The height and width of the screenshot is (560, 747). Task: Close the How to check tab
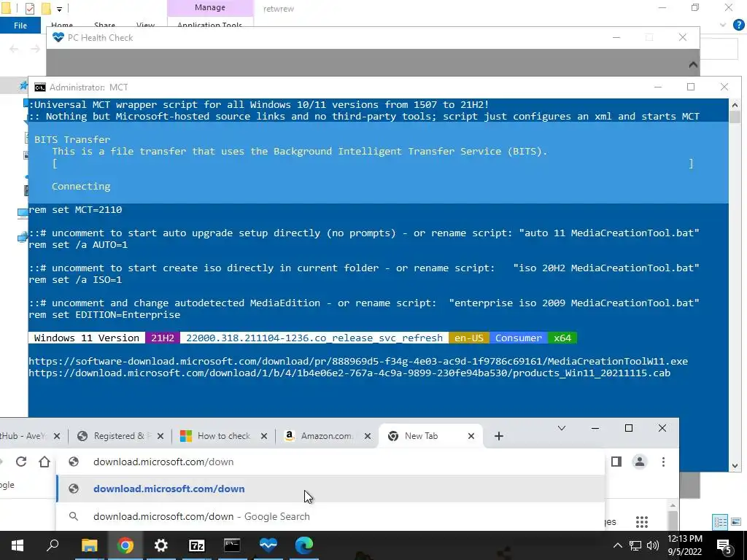click(x=264, y=436)
